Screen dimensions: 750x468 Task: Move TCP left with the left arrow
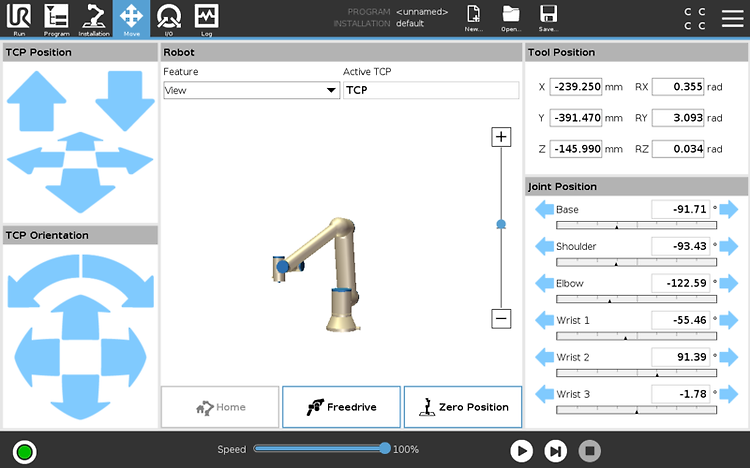tap(34, 160)
